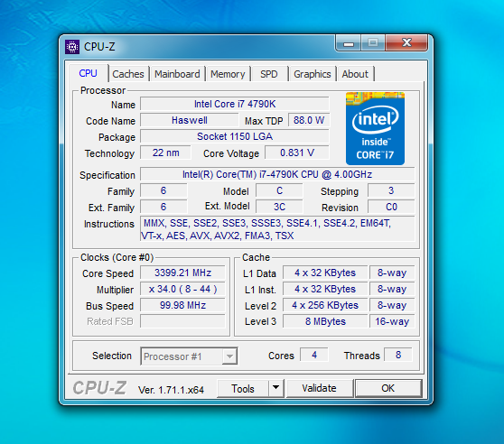
Task: Click the Validate button
Action: click(319, 388)
